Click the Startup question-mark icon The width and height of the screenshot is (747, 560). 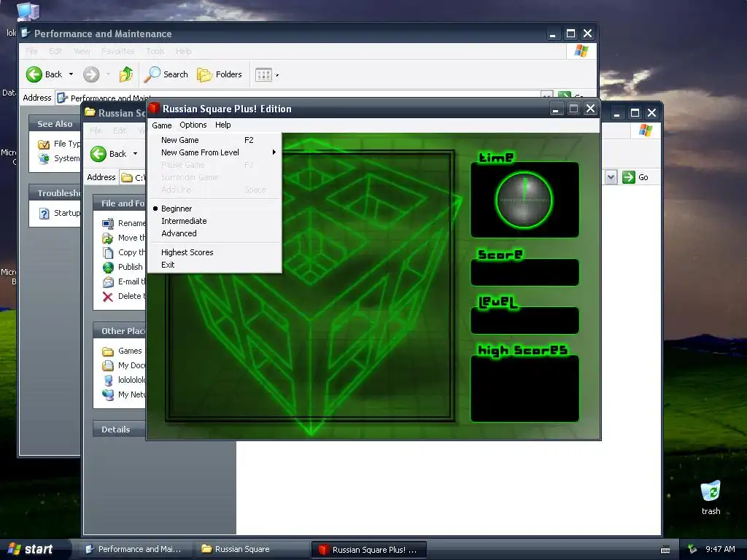[x=44, y=213]
